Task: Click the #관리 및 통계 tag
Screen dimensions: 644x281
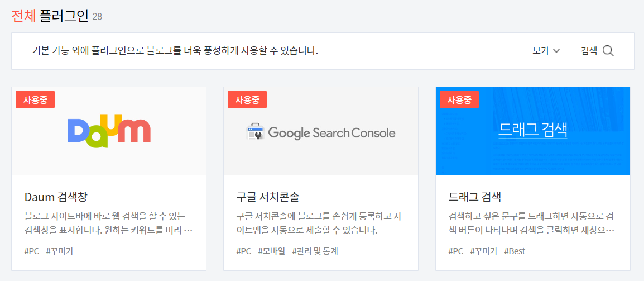Action: pyautogui.click(x=315, y=251)
